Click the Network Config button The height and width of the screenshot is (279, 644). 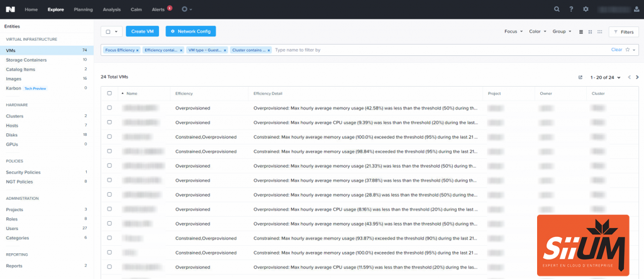tap(191, 31)
